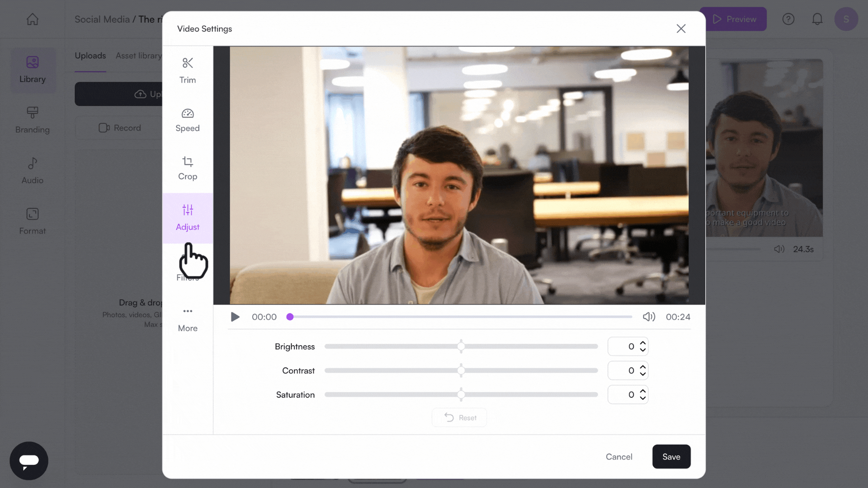Click the background video thumbnail preview

(x=764, y=148)
